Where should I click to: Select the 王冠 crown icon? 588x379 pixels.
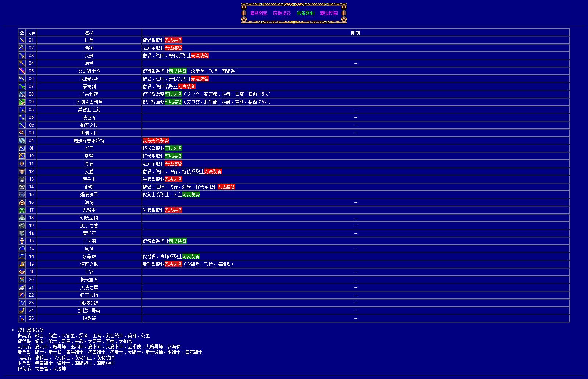coord(22,272)
